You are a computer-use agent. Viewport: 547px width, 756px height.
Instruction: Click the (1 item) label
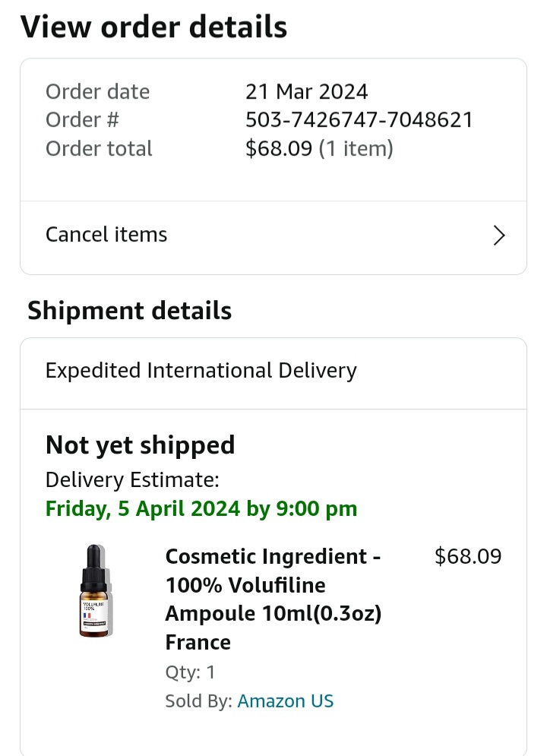coord(359,148)
